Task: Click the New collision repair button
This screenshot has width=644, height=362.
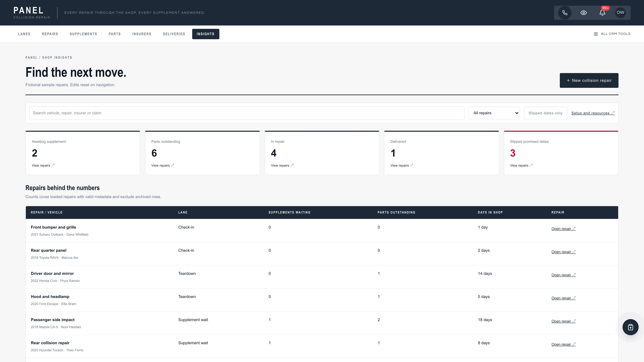Action: click(589, 80)
